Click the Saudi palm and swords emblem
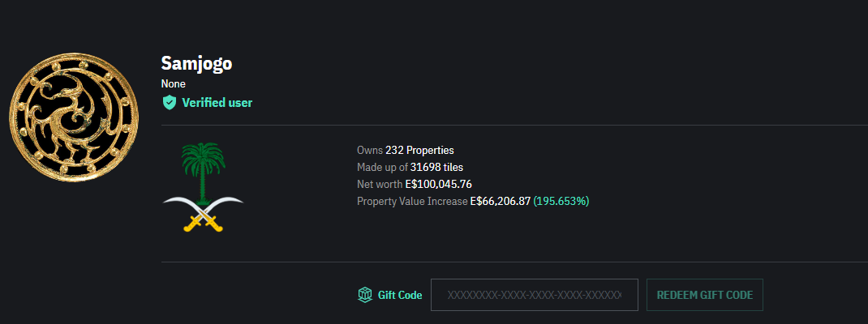This screenshot has width=868, height=324. (x=203, y=187)
